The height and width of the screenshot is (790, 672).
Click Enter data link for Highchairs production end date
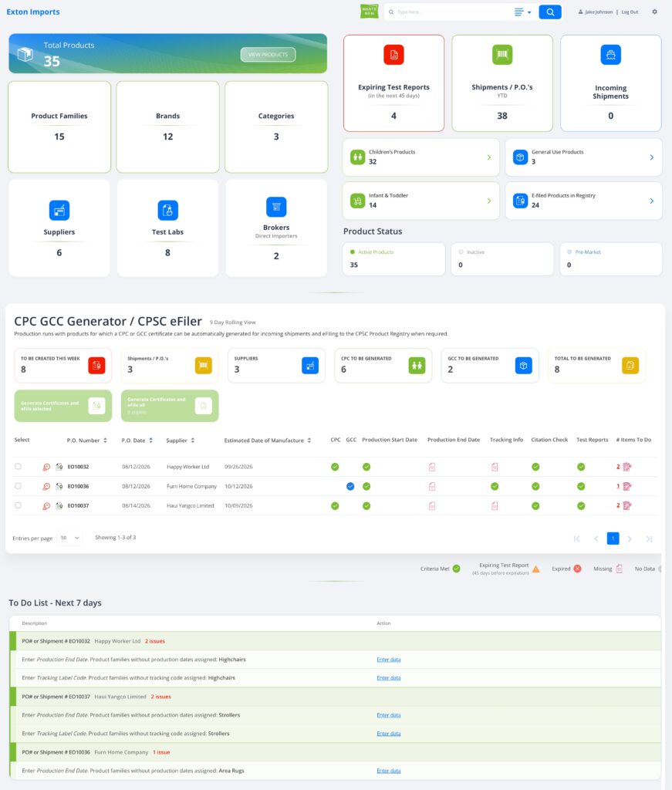tap(388, 660)
